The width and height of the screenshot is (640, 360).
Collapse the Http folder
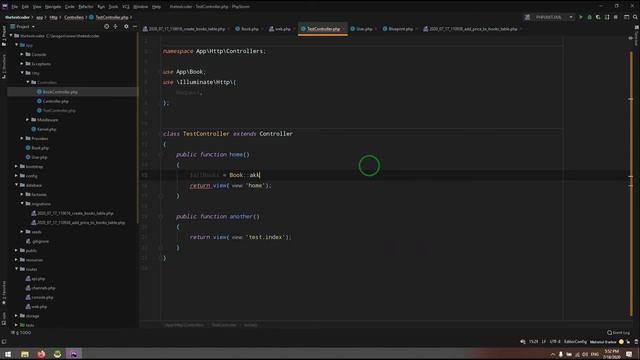22,73
